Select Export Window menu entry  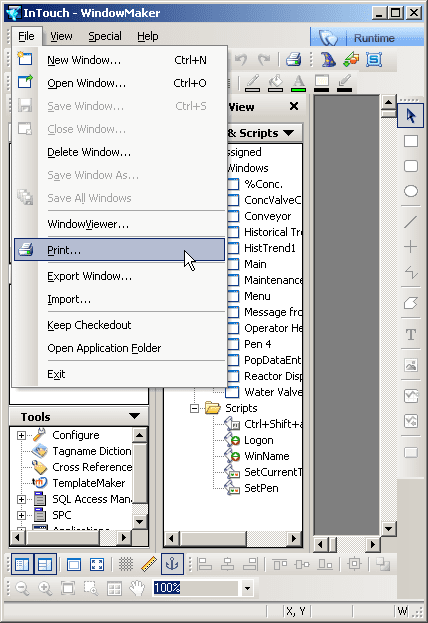tap(119, 276)
